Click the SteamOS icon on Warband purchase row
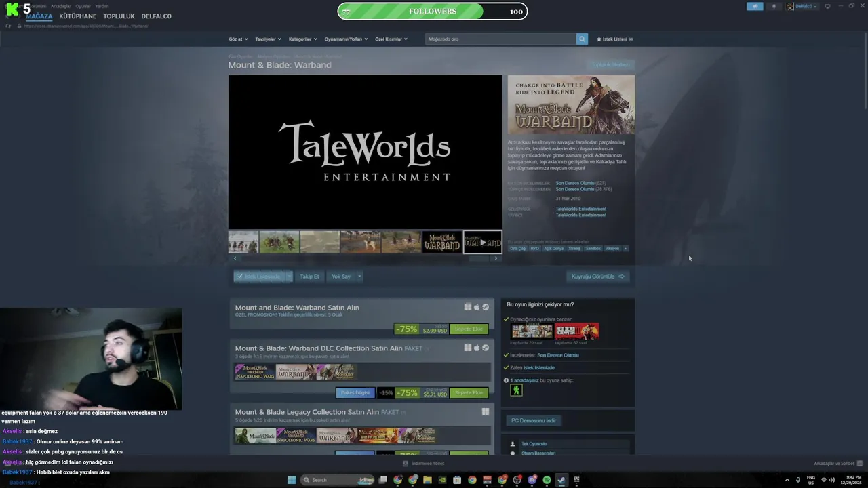The image size is (868, 488). click(485, 307)
